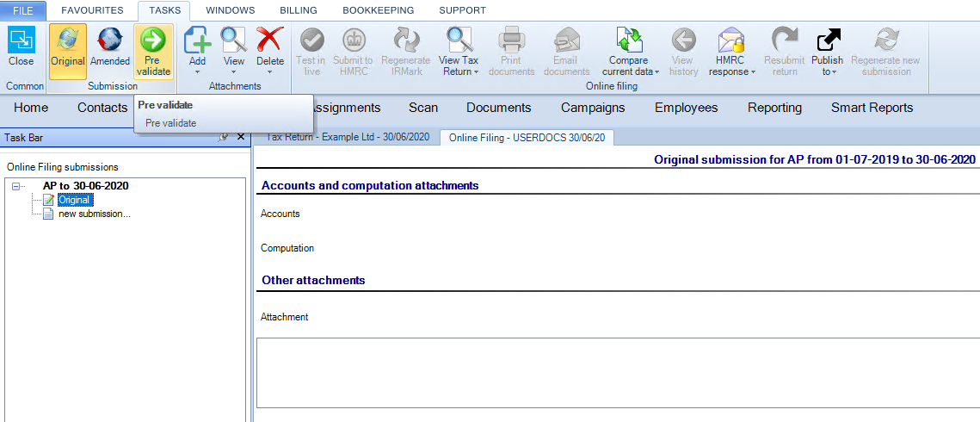Switch to the BILLING ribbon tab
This screenshot has height=422, width=980.
point(298,10)
